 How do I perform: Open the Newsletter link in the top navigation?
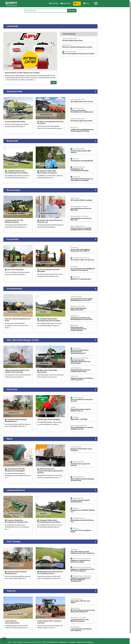click(65, 3)
